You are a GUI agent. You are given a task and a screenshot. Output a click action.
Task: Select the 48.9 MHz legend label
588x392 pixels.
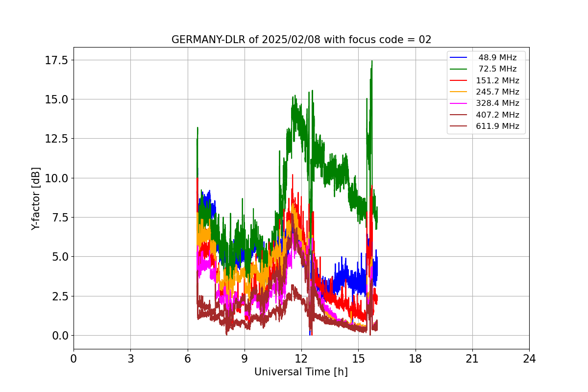click(497, 58)
